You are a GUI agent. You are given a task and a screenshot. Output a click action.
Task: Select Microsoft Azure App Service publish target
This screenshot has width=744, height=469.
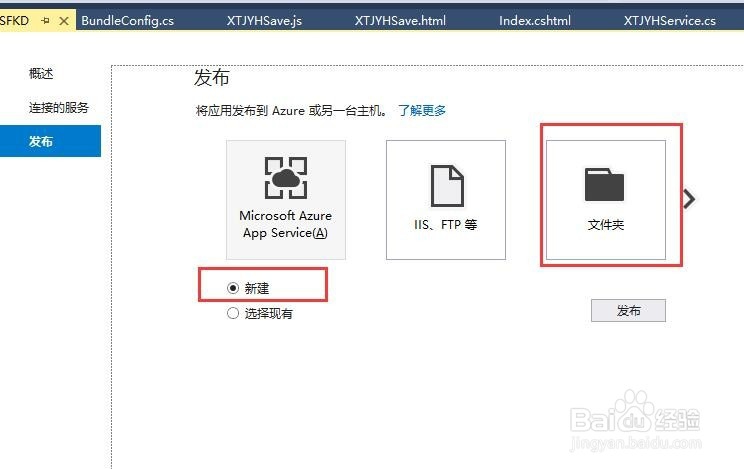point(286,200)
